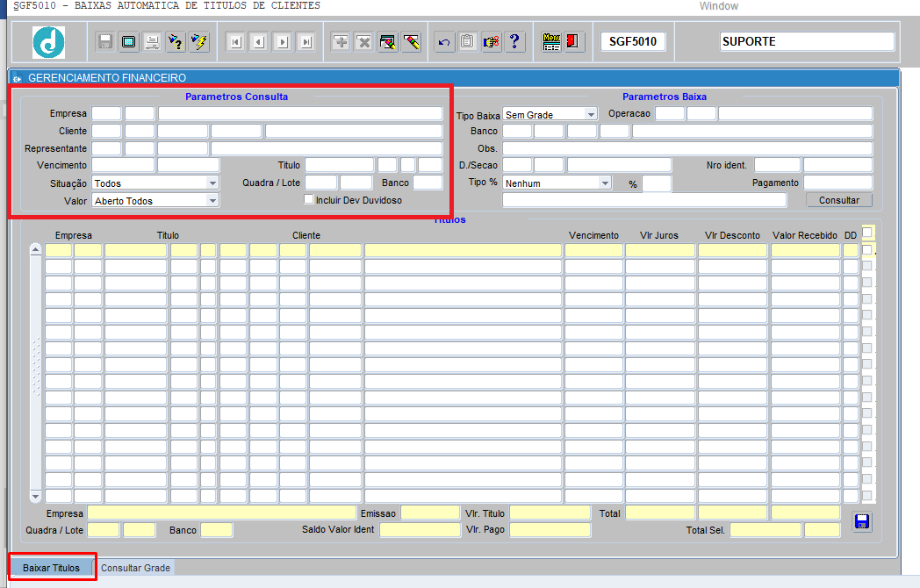This screenshot has width=920, height=588.
Task: Click the pointing hand with scissors icon
Action: point(491,41)
